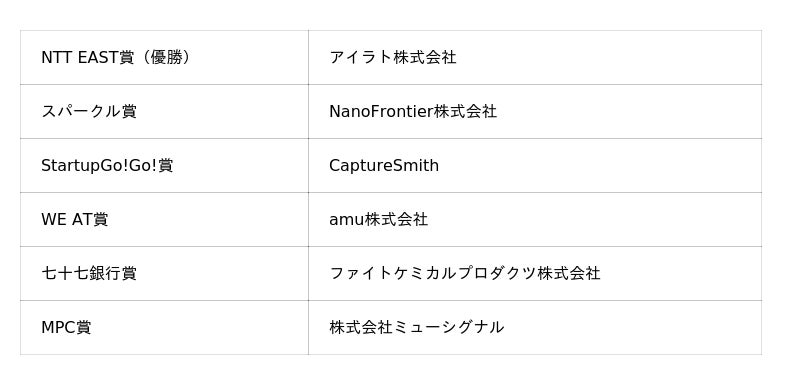Click the 七十七 characters in bank award

tap(65, 274)
